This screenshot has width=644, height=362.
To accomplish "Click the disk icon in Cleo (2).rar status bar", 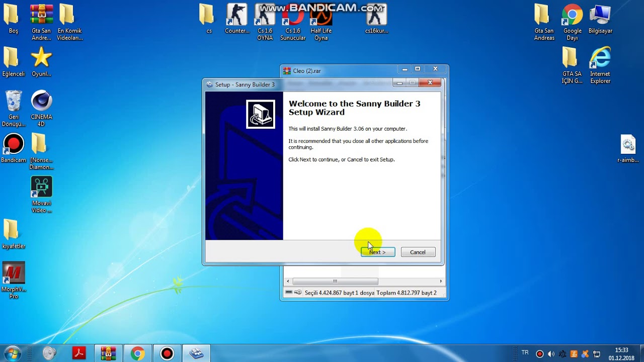I will pyautogui.click(x=289, y=293).
